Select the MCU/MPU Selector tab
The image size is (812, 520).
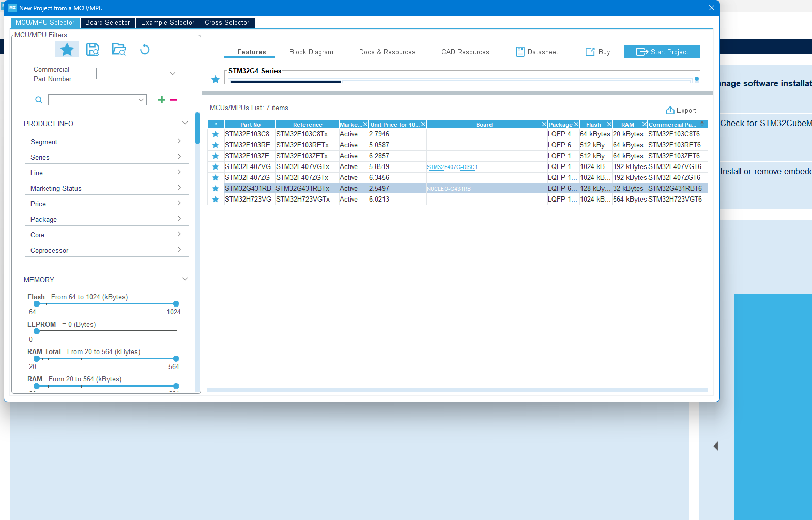tap(45, 23)
